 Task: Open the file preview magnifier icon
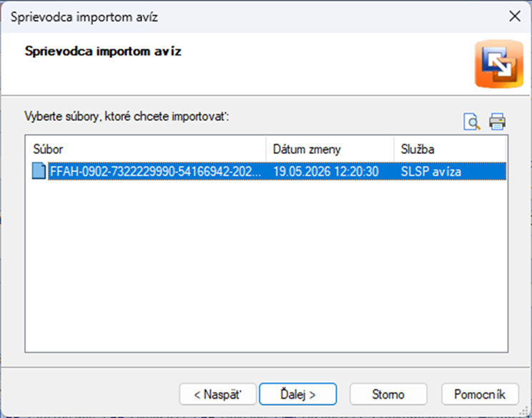coord(472,122)
